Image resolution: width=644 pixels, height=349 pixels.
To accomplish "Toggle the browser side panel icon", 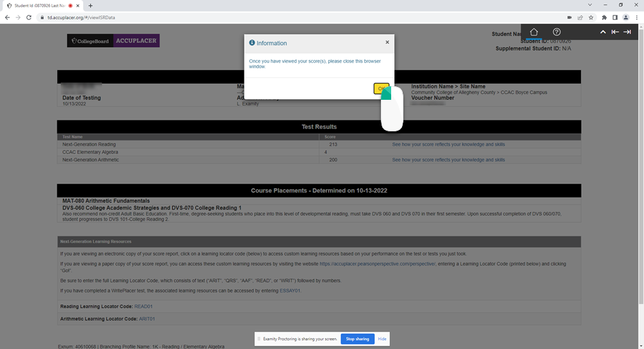I will (615, 17).
